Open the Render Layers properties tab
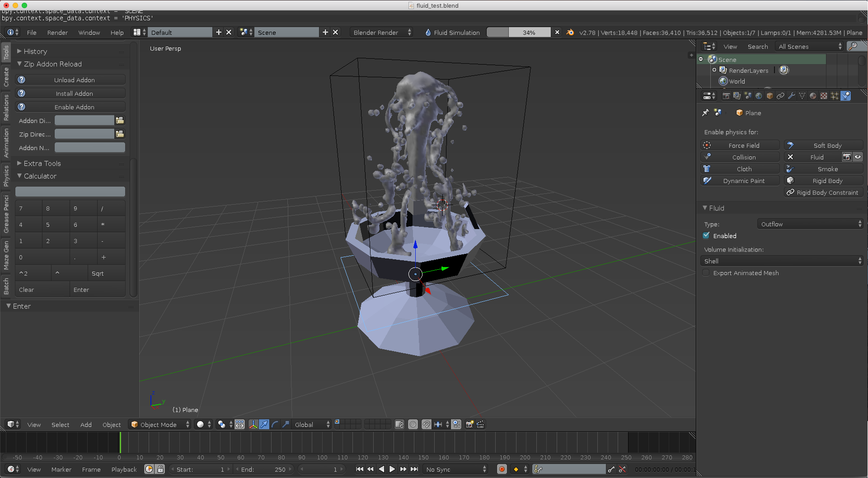Viewport: 868px width, 478px height. pyautogui.click(x=737, y=96)
